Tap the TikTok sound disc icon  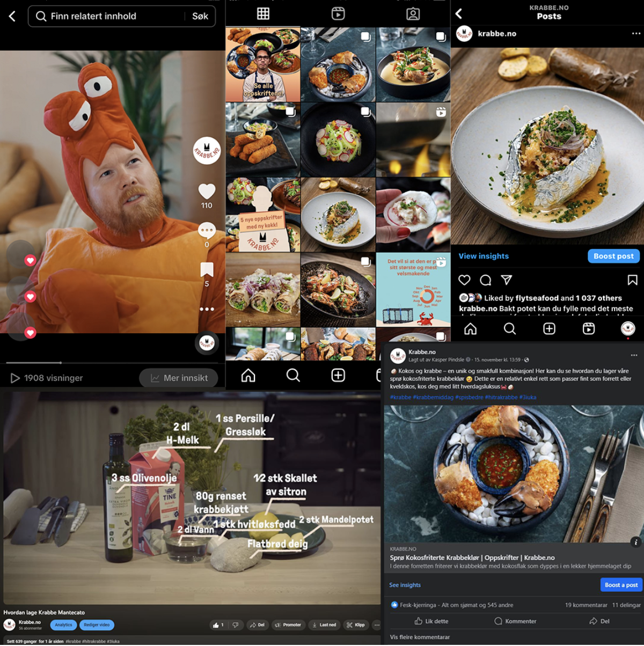point(207,343)
